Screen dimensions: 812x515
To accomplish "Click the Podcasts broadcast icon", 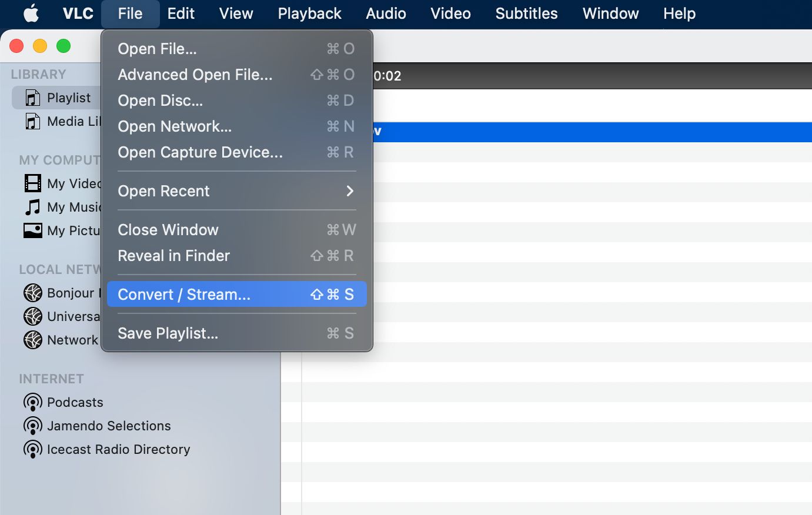I will 33,403.
